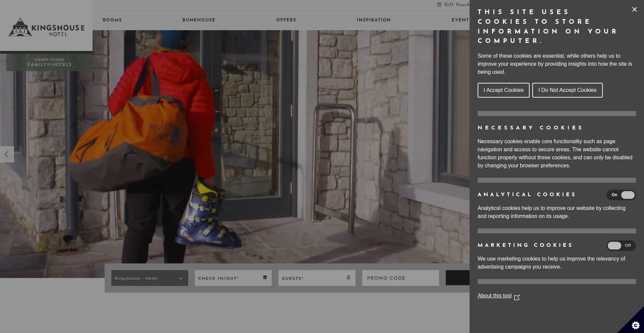This screenshot has height=333, width=644.
Task: Click the calendar icon in check in/out
Action: [x=265, y=277]
